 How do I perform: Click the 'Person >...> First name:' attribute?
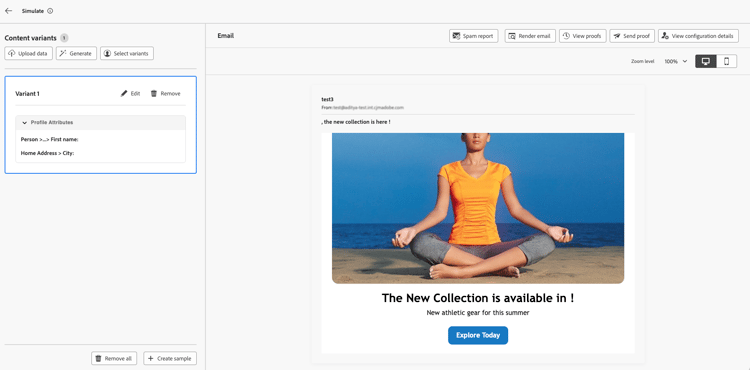49,140
